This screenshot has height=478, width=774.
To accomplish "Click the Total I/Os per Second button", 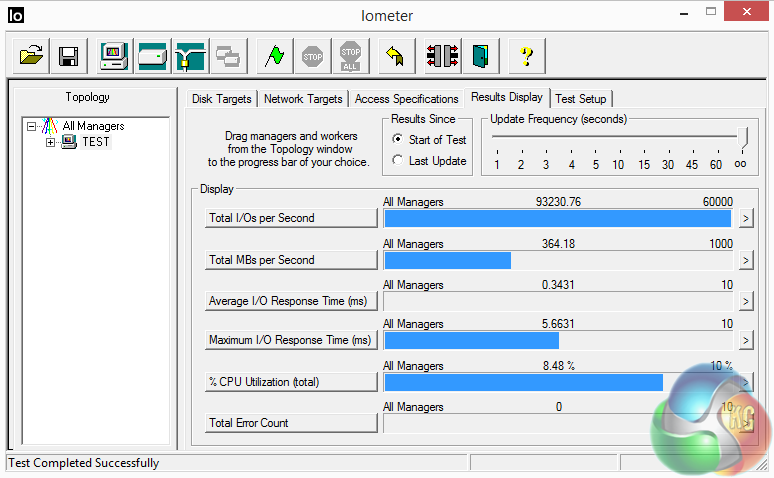I will coord(291,218).
